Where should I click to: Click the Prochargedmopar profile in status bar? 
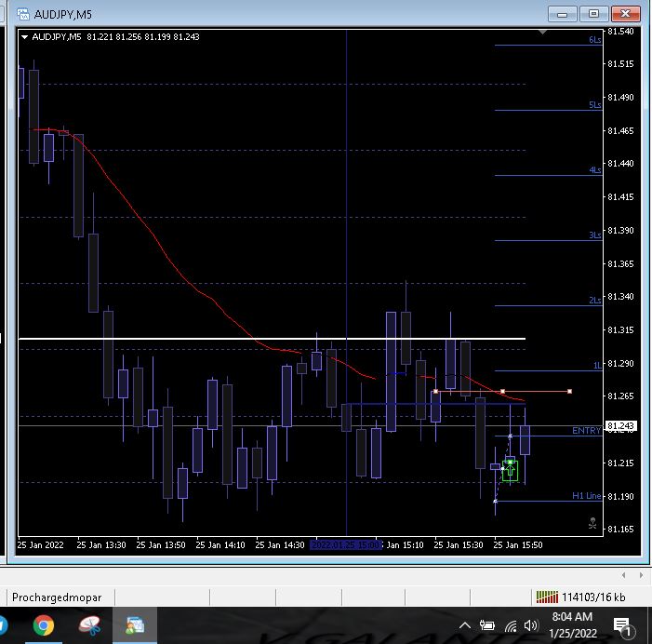pos(57,597)
